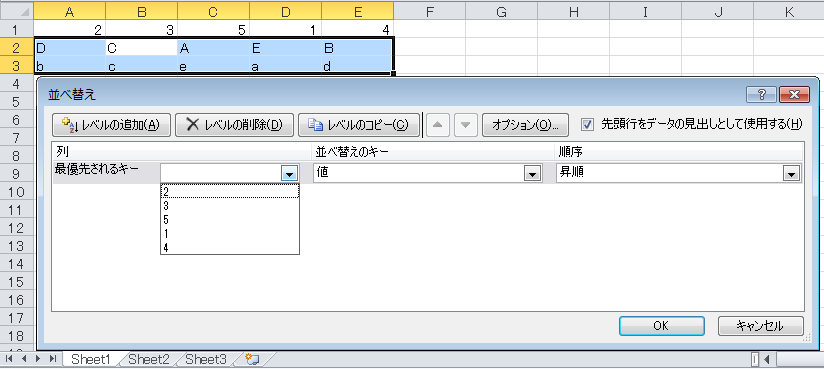Go to the first sheet tab arrow
Screen dimensions: 824x369
(x=9, y=360)
